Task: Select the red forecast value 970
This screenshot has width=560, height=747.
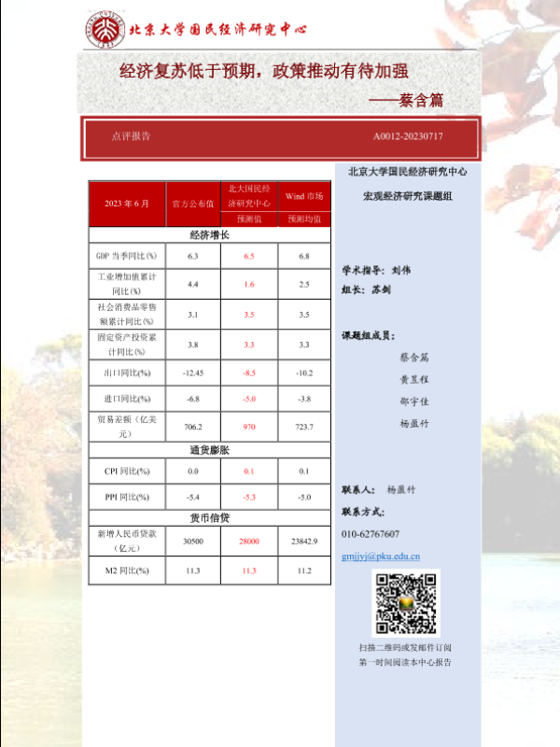Action: (x=249, y=427)
